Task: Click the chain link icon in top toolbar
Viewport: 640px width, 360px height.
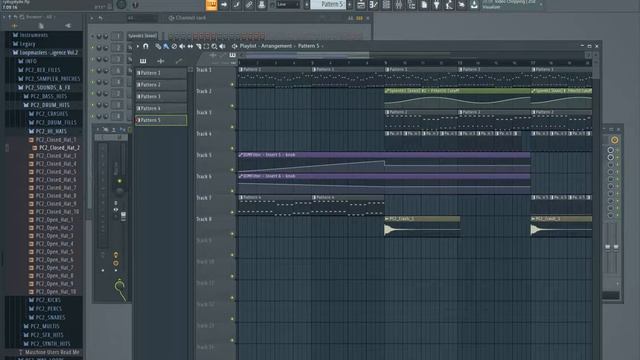Action: coord(249,5)
